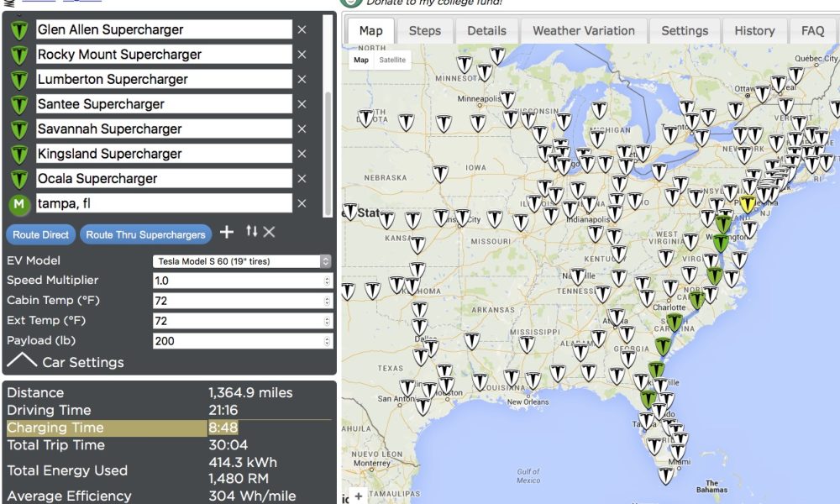Image resolution: width=840 pixels, height=504 pixels.
Task: Click the yellow supercharger marker on map
Action: tap(747, 204)
